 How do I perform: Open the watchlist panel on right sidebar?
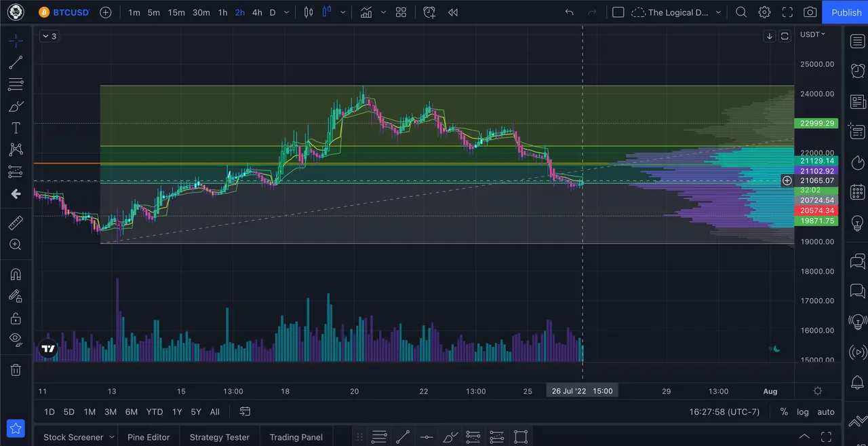point(857,41)
